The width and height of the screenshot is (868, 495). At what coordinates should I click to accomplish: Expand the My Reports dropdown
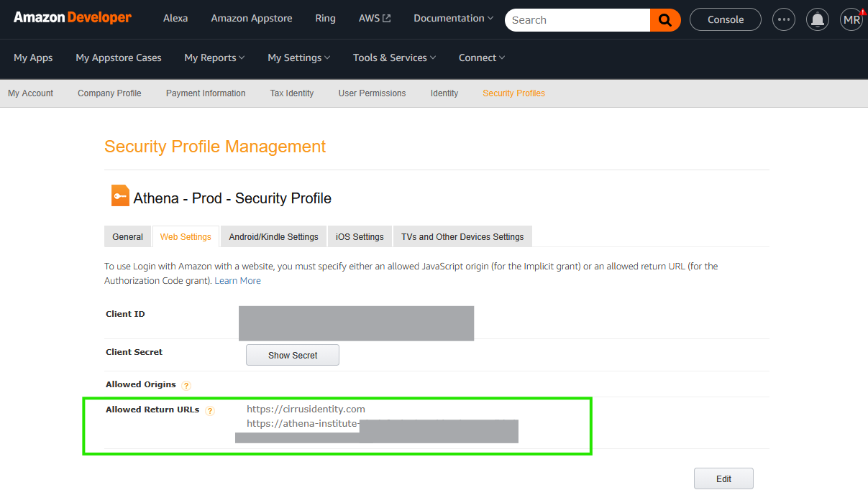(214, 57)
